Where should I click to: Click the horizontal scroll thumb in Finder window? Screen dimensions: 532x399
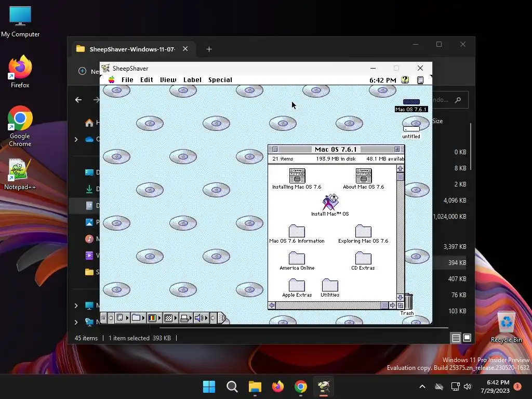(384, 305)
